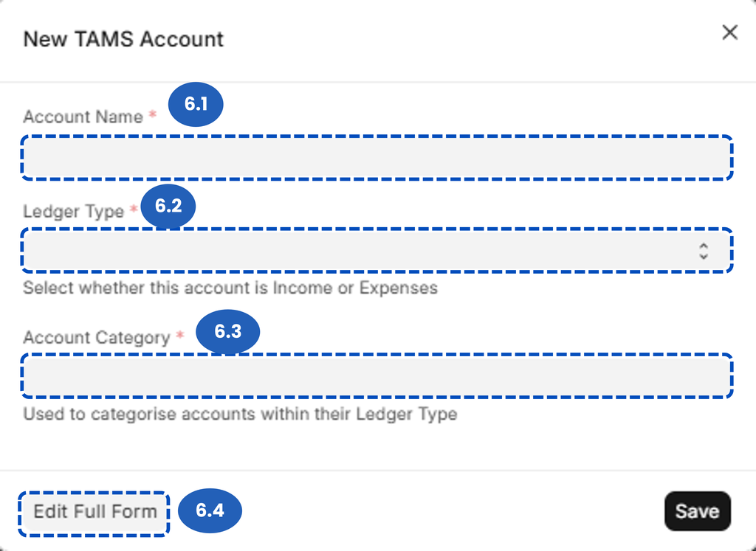756x551 pixels.
Task: Click the Account Name input field
Action: [377, 157]
